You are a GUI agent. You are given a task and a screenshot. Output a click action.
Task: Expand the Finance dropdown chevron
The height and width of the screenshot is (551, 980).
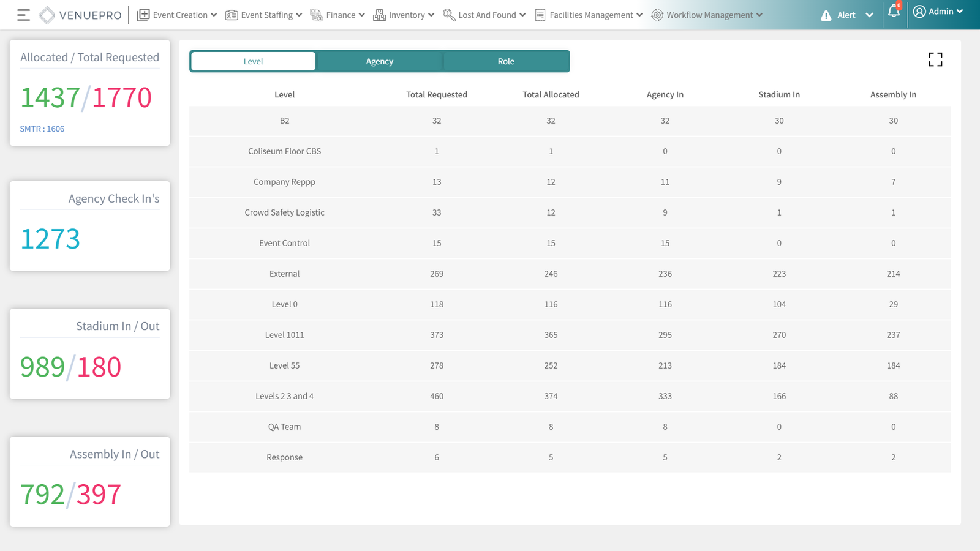click(361, 15)
